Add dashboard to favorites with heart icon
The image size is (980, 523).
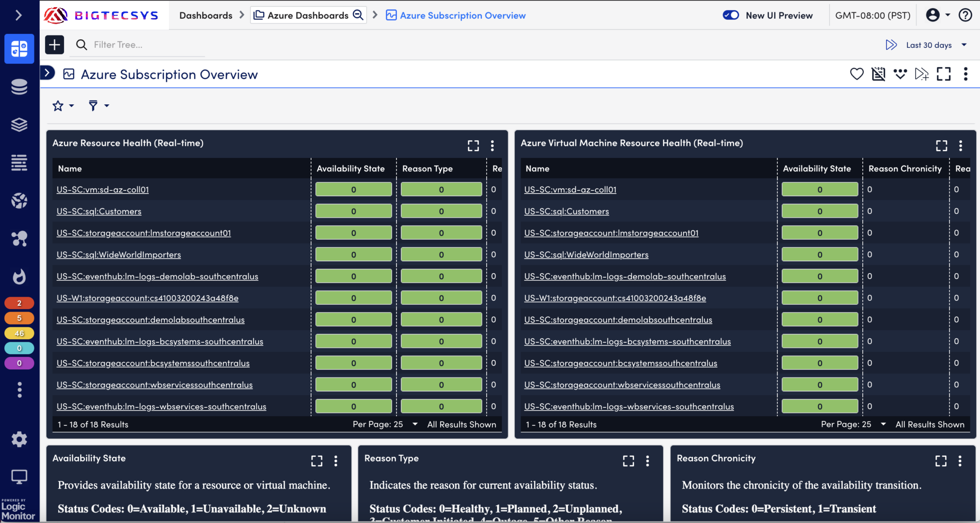[857, 74]
